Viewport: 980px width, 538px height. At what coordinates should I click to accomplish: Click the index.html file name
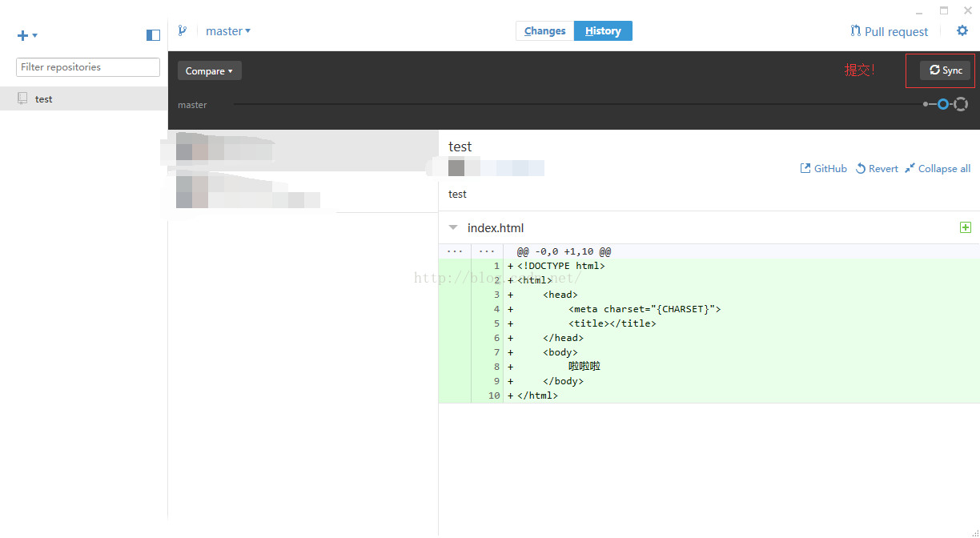[x=496, y=227]
